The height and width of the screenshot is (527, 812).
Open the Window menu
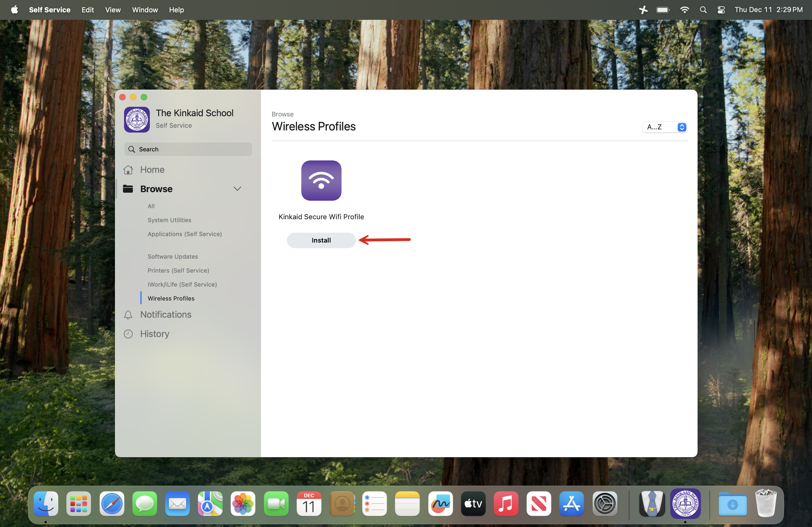(145, 10)
